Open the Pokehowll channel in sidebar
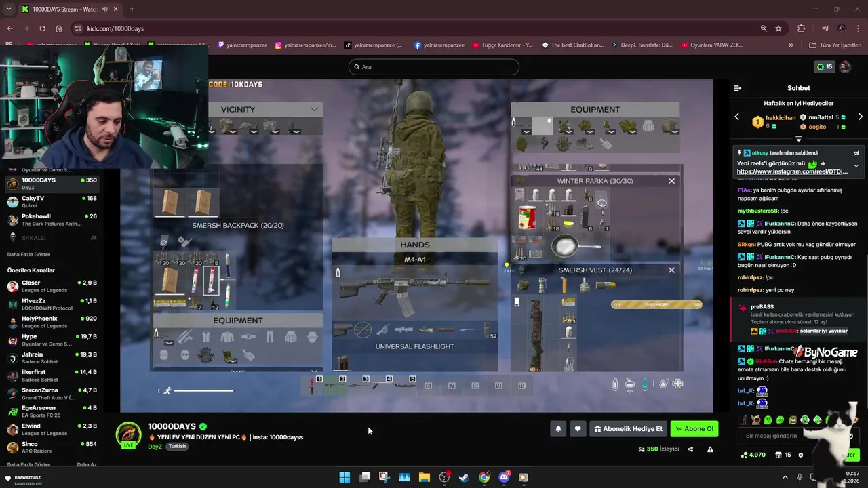The image size is (868, 488). point(52,220)
